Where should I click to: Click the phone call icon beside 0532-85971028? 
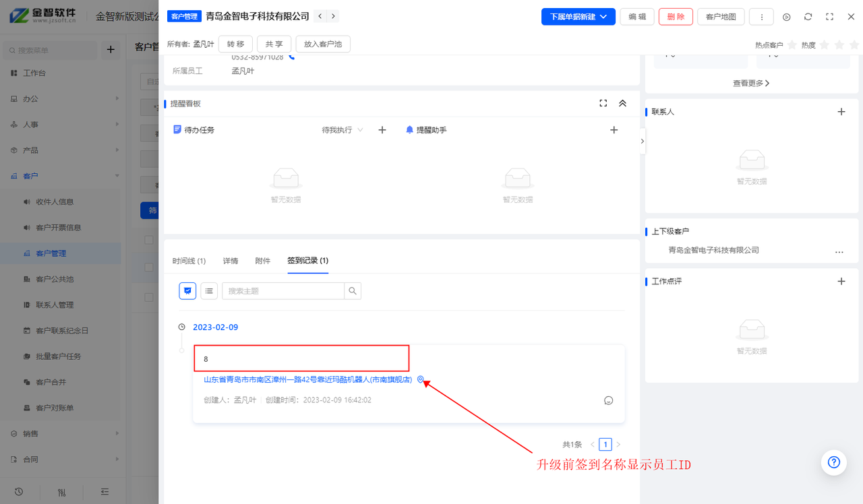point(292,57)
